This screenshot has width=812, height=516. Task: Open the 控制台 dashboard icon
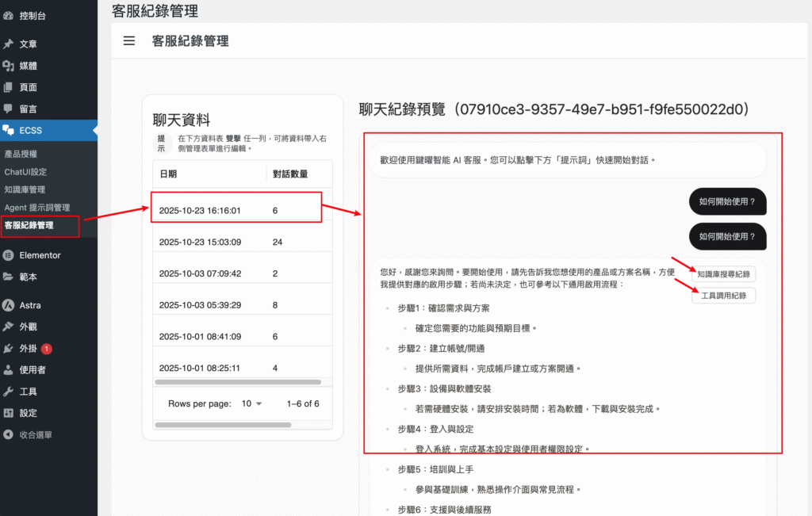click(x=9, y=15)
